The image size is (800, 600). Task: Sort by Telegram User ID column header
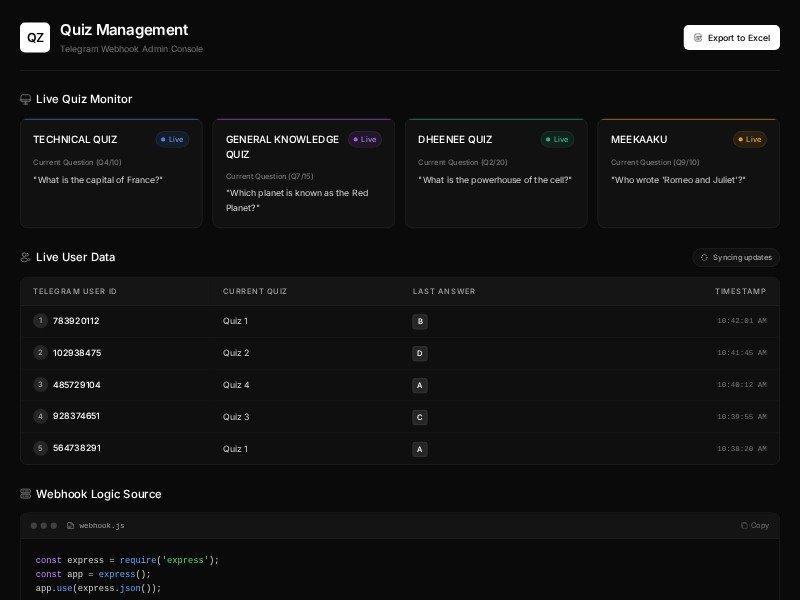(75, 291)
